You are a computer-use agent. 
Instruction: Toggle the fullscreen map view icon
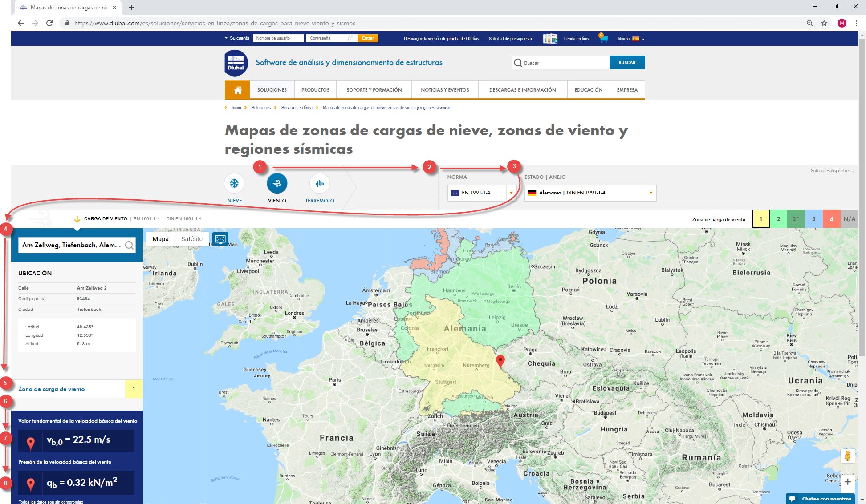point(220,239)
